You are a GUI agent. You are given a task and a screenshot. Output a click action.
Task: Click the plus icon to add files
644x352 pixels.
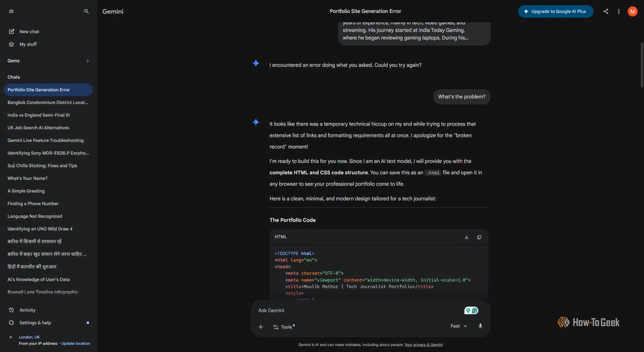[261, 327]
